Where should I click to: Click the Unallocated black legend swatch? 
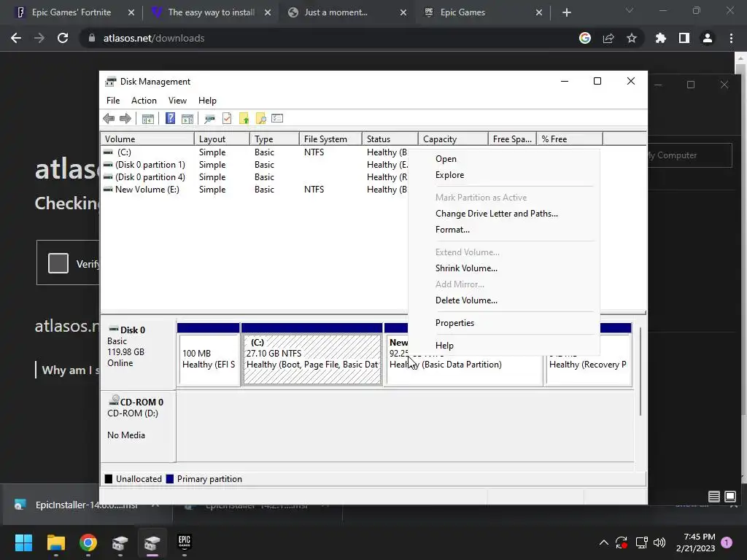click(x=109, y=479)
